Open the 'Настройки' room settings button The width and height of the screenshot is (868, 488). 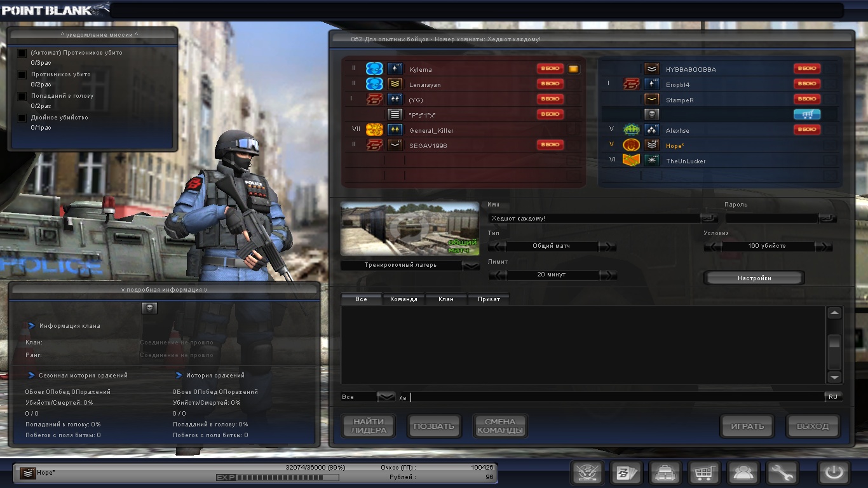click(754, 278)
